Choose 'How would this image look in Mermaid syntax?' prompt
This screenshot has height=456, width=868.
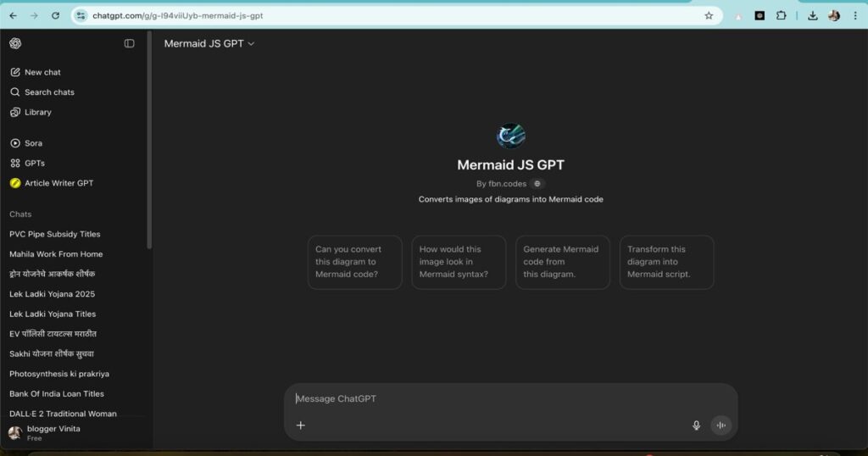pyautogui.click(x=459, y=262)
